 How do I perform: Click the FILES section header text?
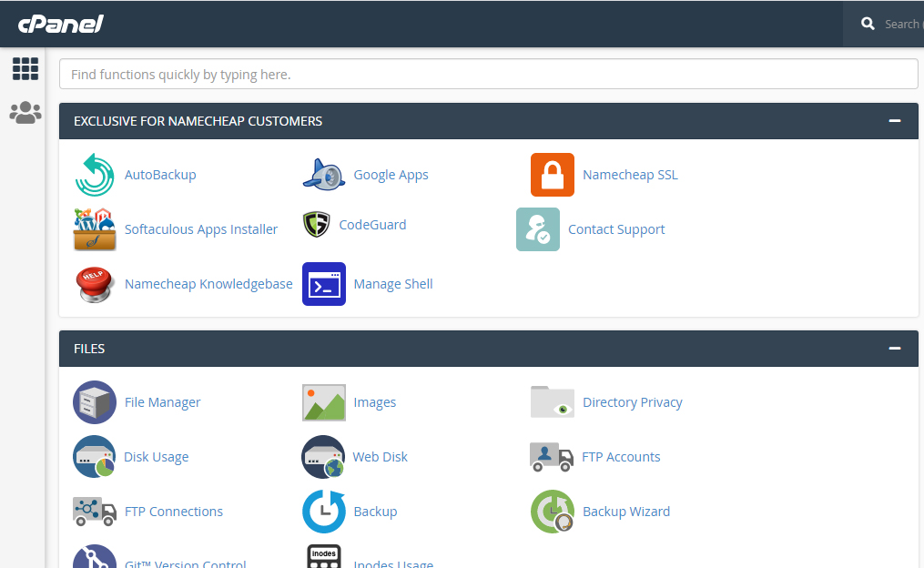pos(89,349)
